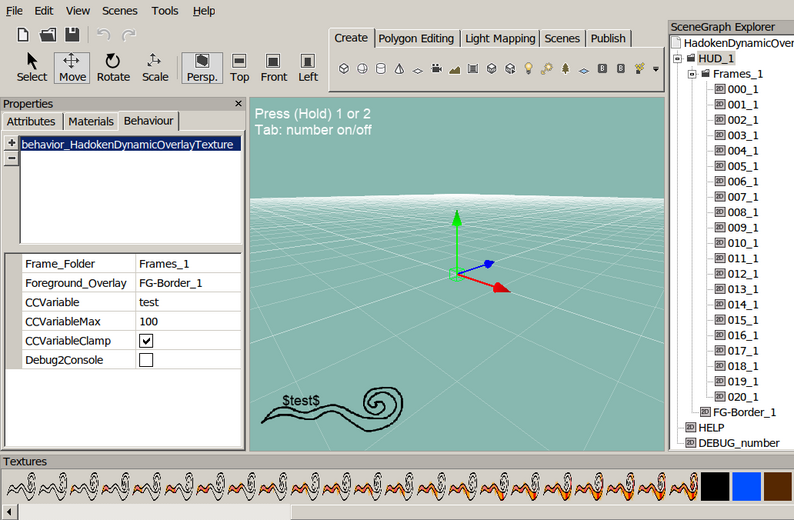Enable the Debug2Console checkbox
794x520 pixels.
[x=146, y=360]
